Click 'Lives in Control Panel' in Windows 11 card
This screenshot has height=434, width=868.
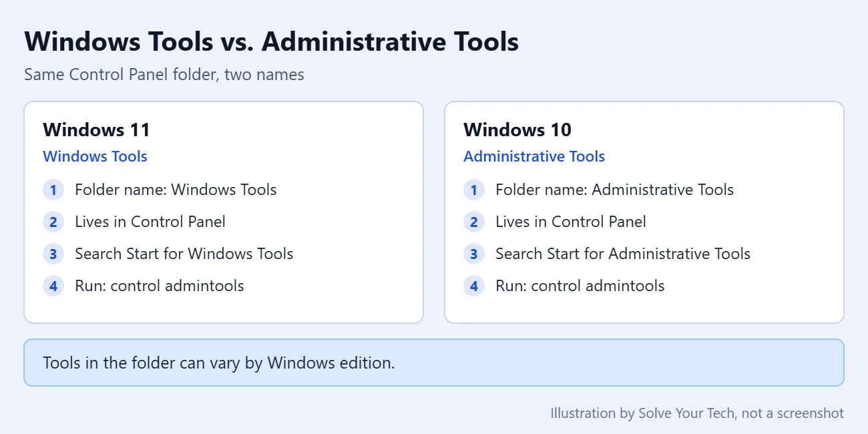coord(134,222)
